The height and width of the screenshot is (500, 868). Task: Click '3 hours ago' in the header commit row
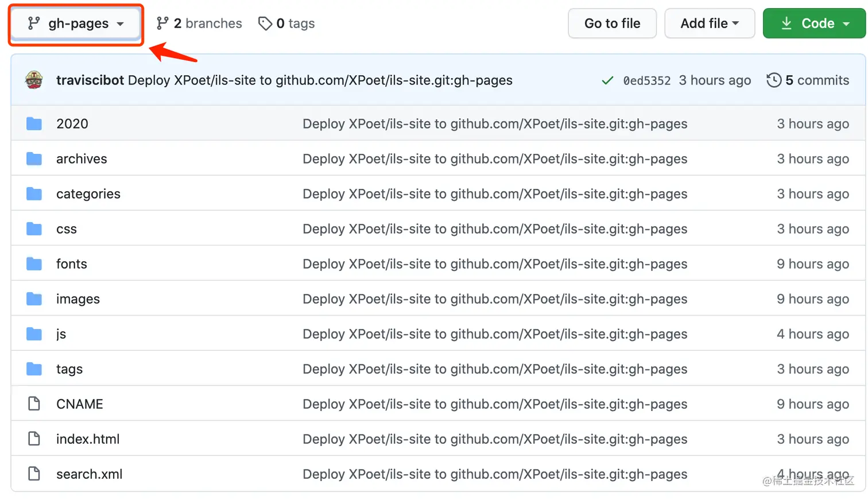715,80
